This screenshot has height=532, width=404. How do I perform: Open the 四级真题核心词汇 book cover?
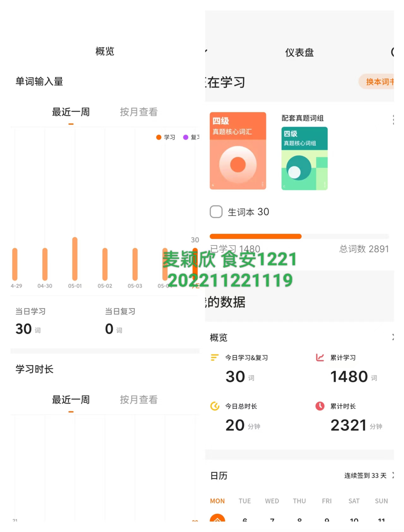coord(238,151)
